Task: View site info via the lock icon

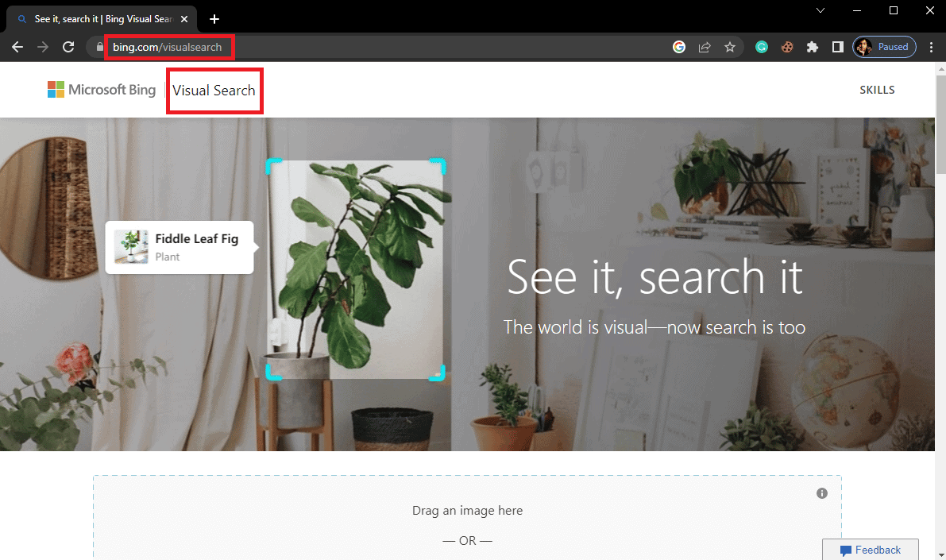Action: 99,47
